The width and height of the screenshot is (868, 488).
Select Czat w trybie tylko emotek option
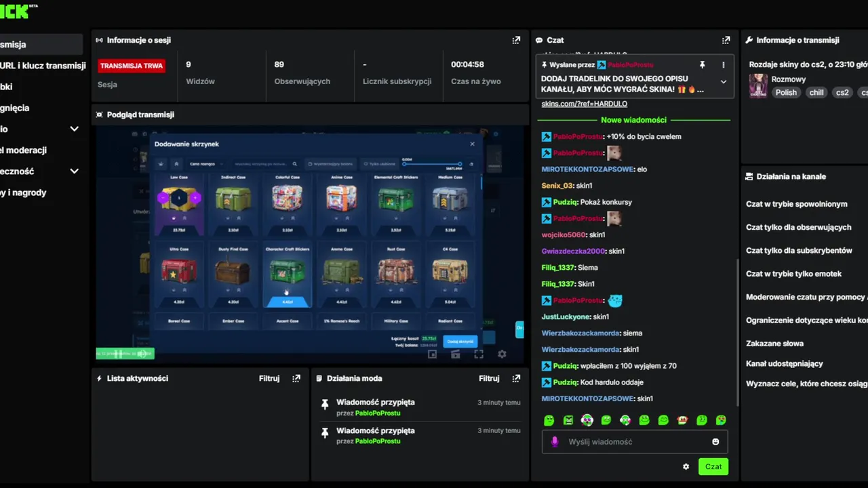coord(794,274)
